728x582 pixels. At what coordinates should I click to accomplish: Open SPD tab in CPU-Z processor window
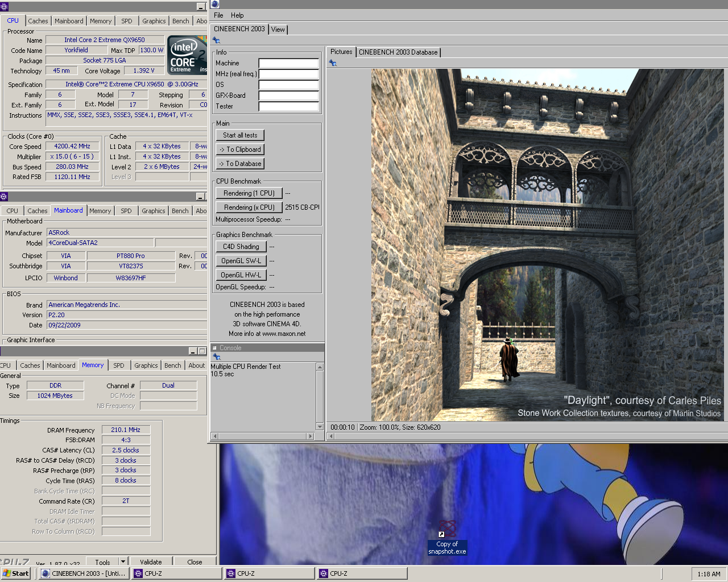click(x=127, y=21)
